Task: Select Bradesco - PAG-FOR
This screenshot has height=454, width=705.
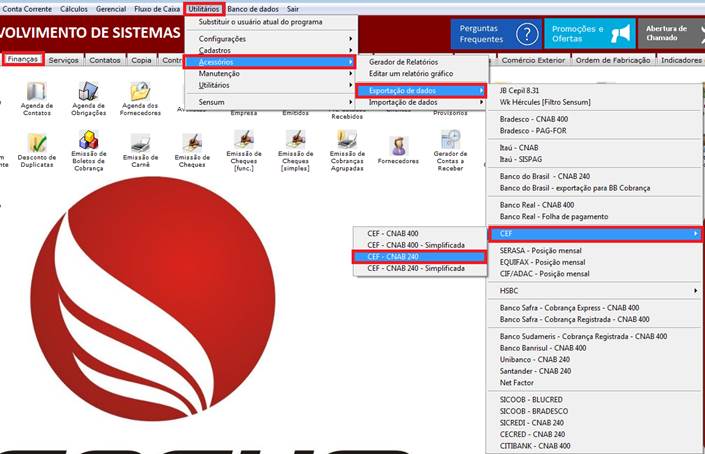Action: [x=595, y=131]
